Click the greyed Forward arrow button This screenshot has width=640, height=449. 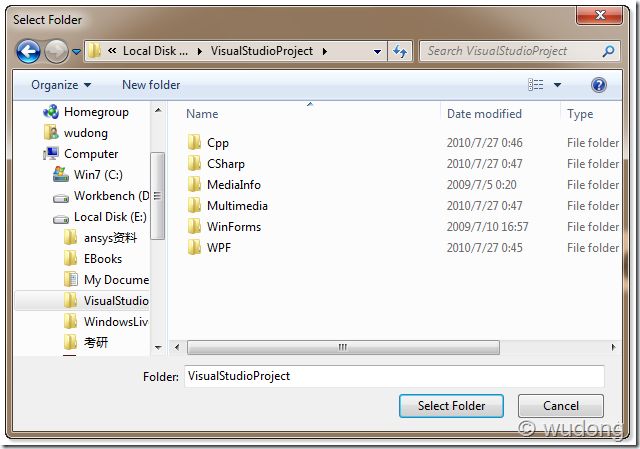[56, 51]
